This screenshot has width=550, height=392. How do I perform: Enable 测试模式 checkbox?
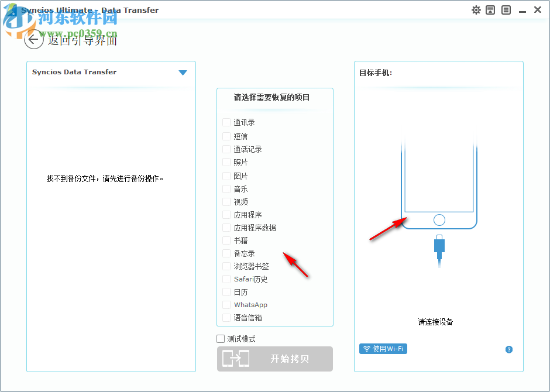click(x=221, y=338)
